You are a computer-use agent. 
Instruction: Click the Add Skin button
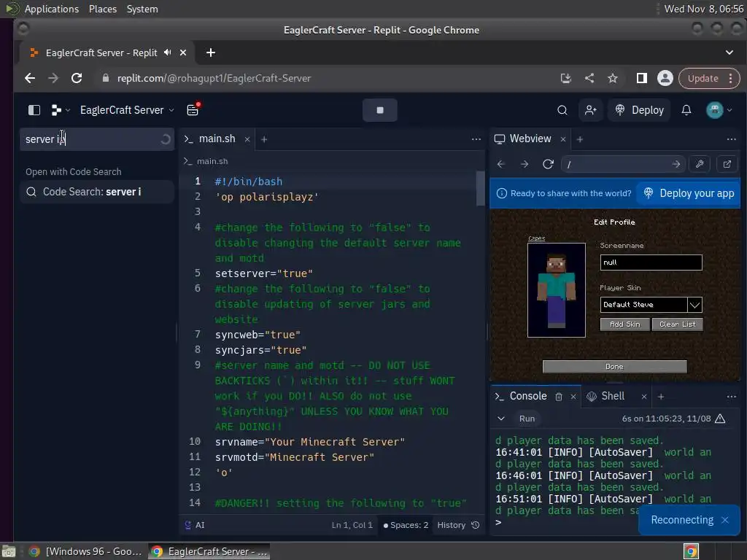point(624,324)
